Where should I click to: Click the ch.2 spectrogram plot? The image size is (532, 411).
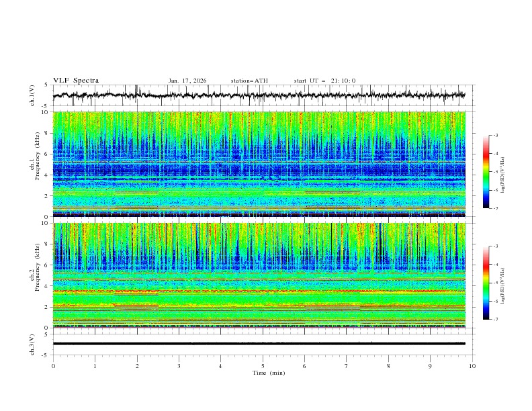pos(259,275)
